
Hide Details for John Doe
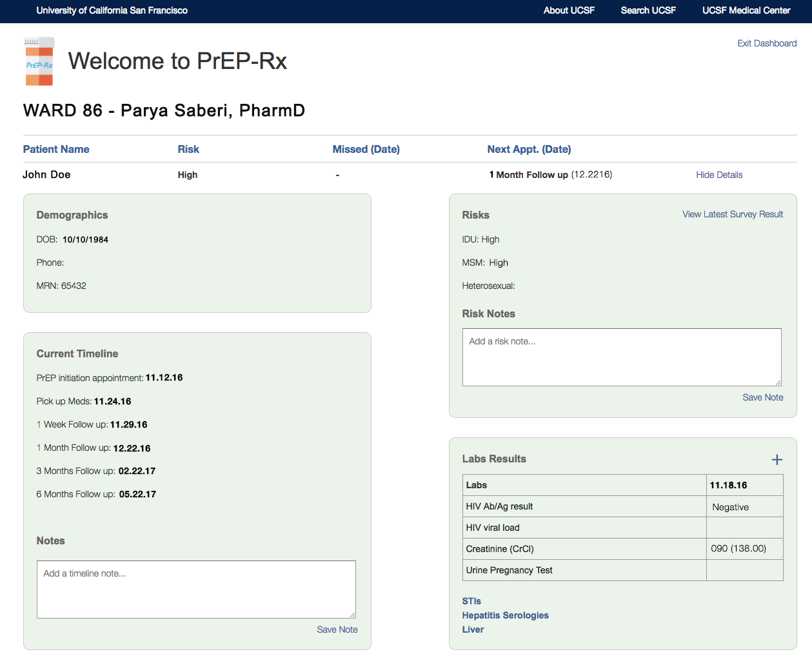pos(718,175)
